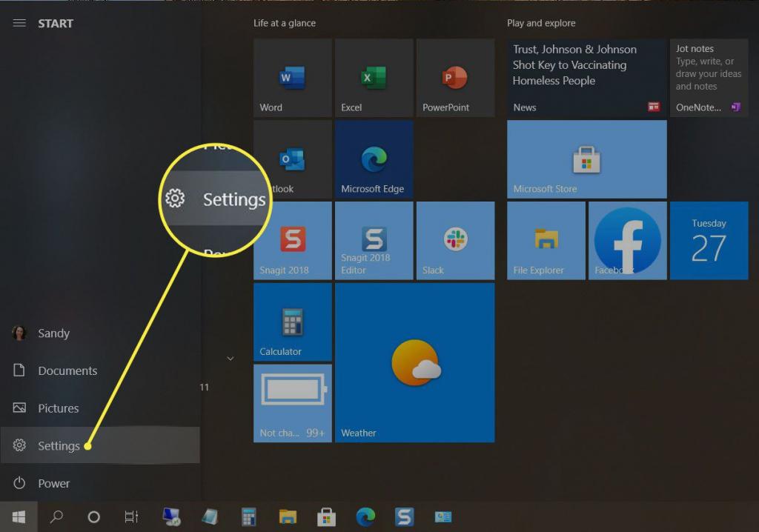Click the down chevron in the app list
Viewport: 759px width, 532px height.
231,359
